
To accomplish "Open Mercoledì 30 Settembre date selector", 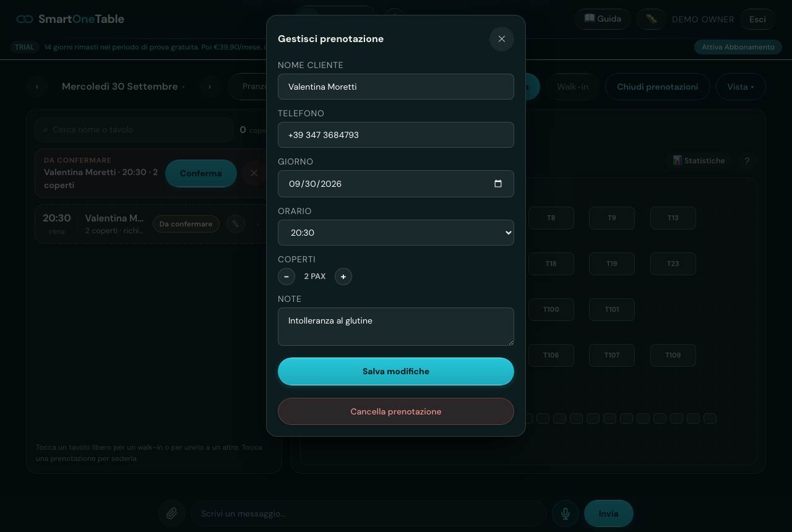I will [x=123, y=87].
